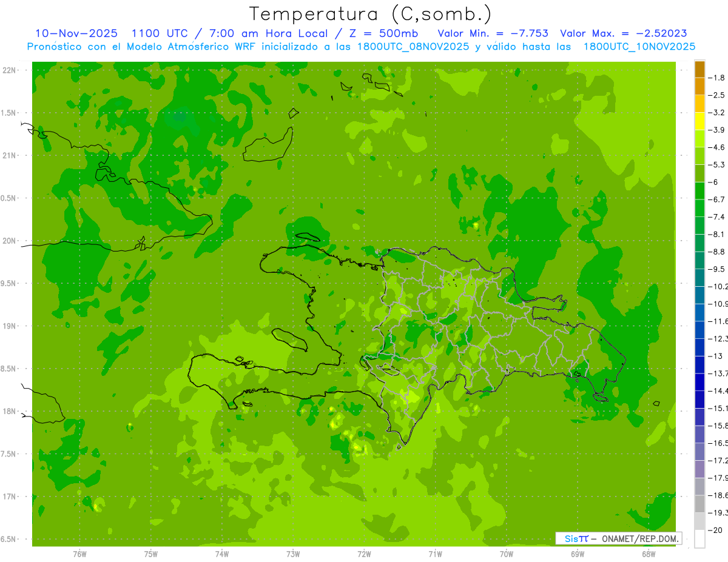Click the 'Valor Min. = -7.753' text

point(493,33)
